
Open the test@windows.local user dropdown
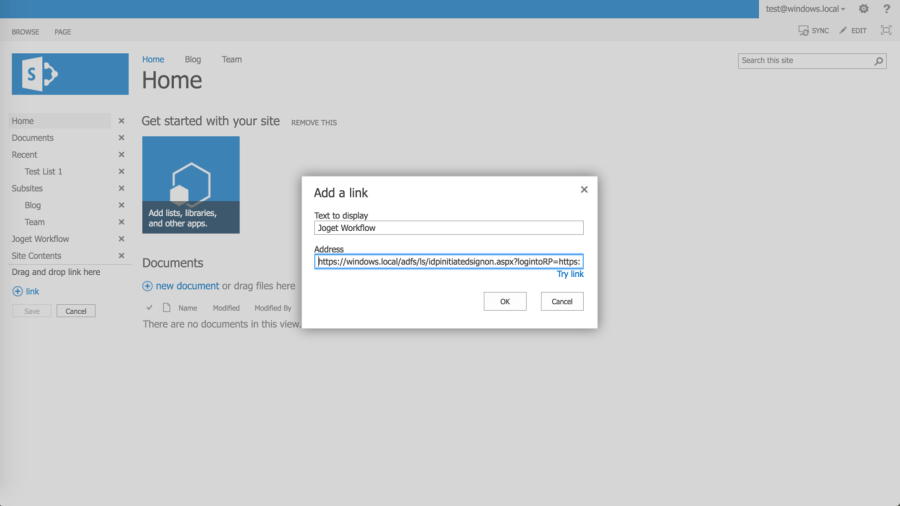click(806, 9)
